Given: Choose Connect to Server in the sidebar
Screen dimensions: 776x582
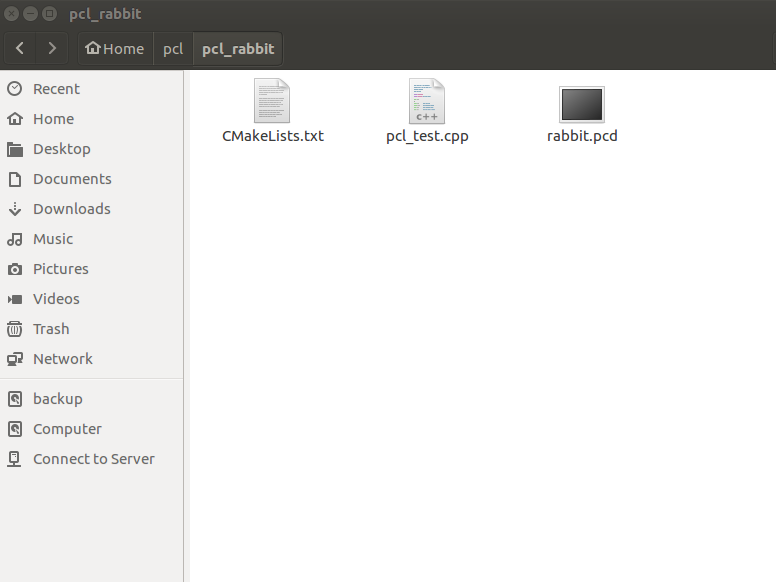Looking at the screenshot, I should click(92, 459).
